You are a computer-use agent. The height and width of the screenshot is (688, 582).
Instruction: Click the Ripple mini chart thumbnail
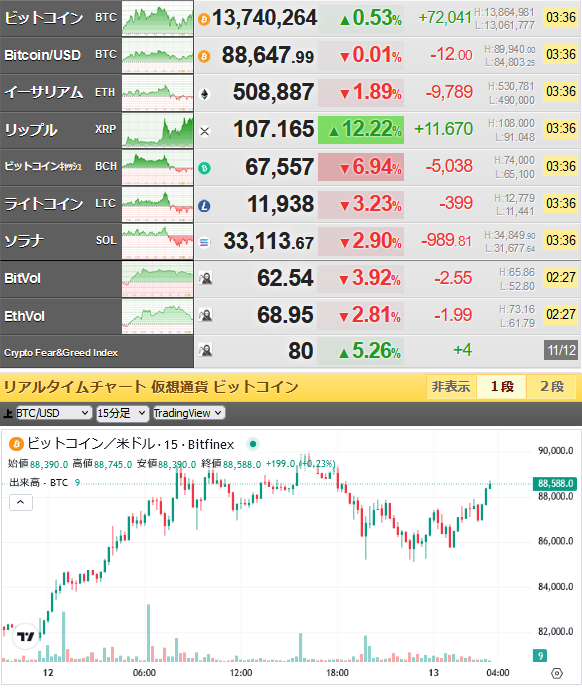(158, 130)
